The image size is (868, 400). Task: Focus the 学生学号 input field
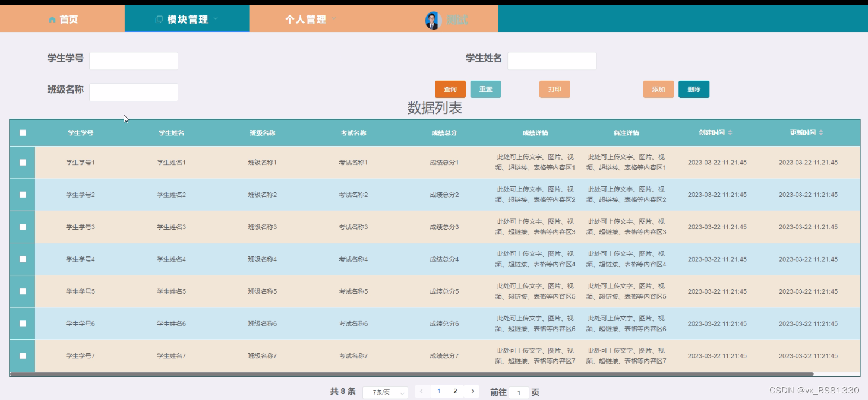coord(134,61)
